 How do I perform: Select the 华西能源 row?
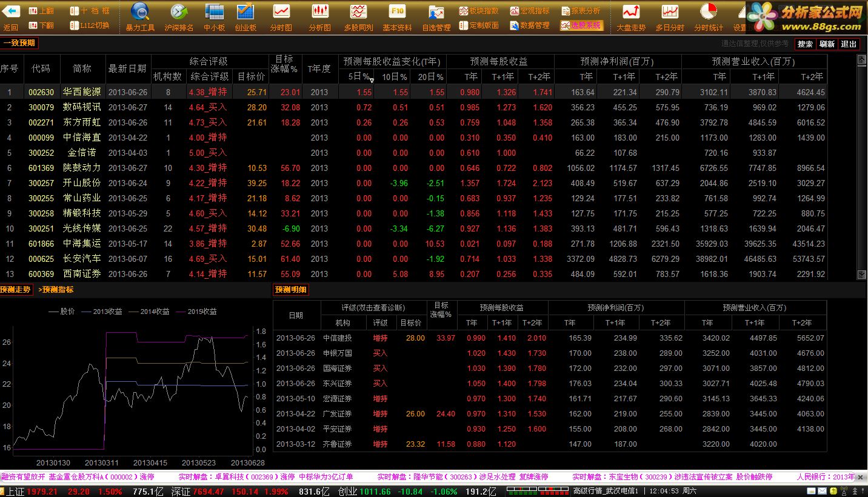[x=413, y=92]
